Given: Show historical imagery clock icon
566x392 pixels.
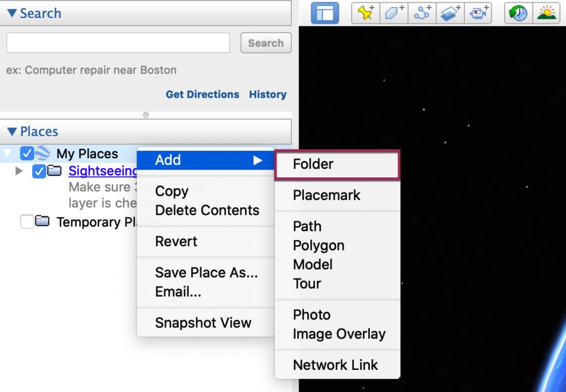Looking at the screenshot, I should pos(518,13).
